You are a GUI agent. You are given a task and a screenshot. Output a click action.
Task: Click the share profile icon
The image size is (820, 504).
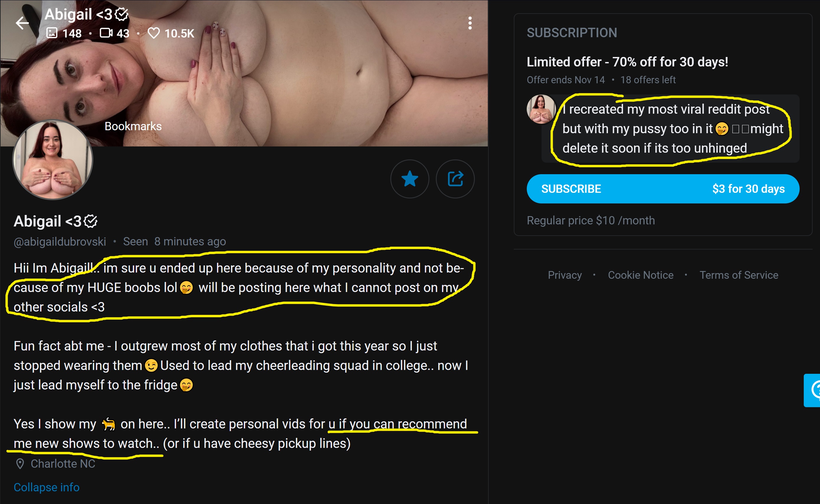tap(455, 179)
